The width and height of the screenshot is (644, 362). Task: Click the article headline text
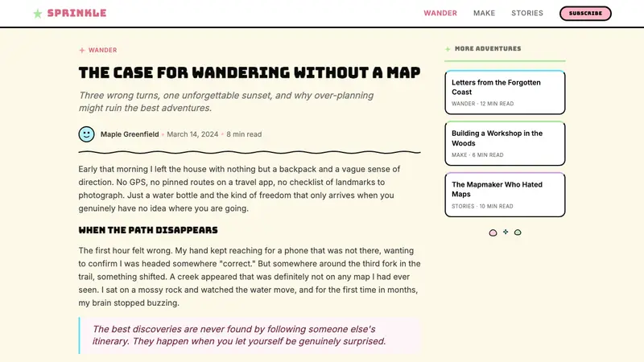point(250,72)
